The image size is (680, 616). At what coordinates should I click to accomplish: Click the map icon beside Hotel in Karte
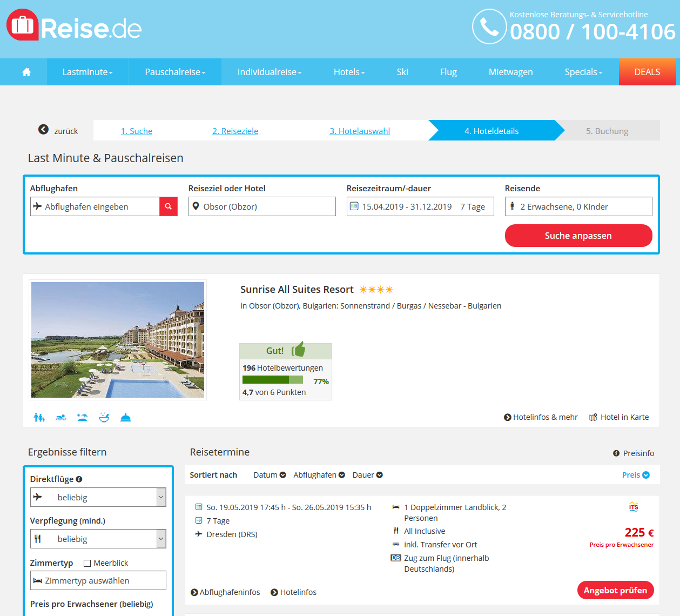593,417
